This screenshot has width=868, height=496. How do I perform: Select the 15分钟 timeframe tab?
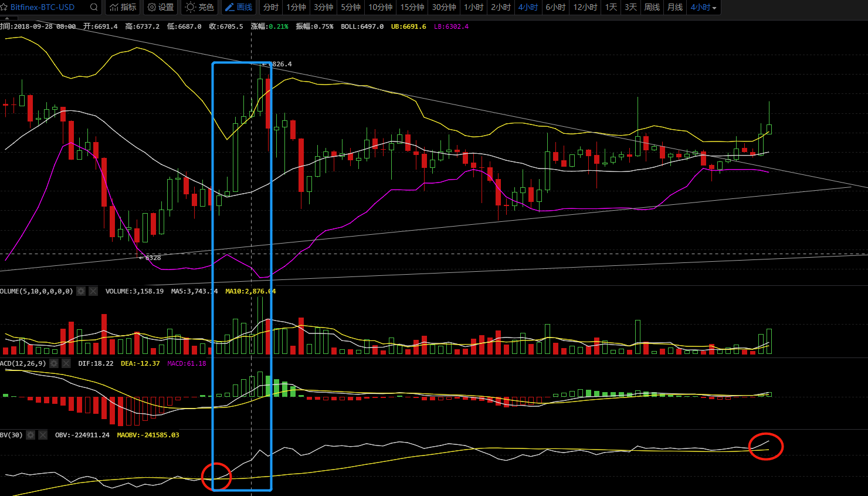coord(412,7)
